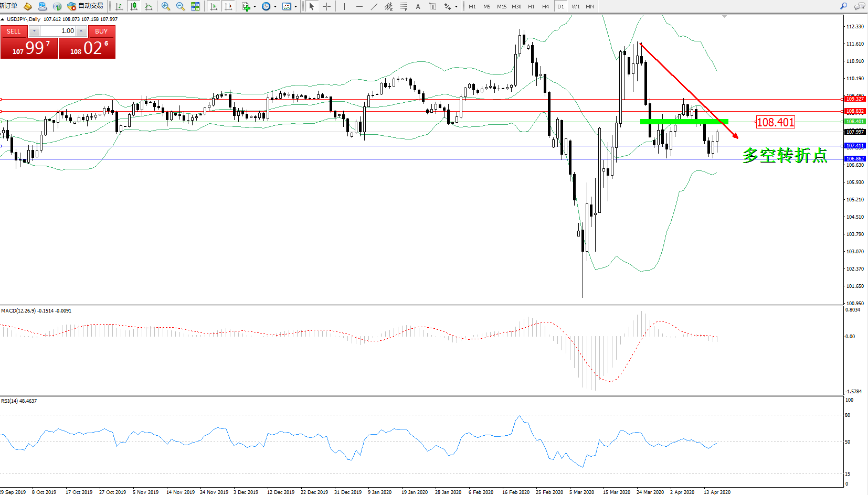868x495 pixels.
Task: Select the Fibonacci retracement tool
Action: [403, 6]
